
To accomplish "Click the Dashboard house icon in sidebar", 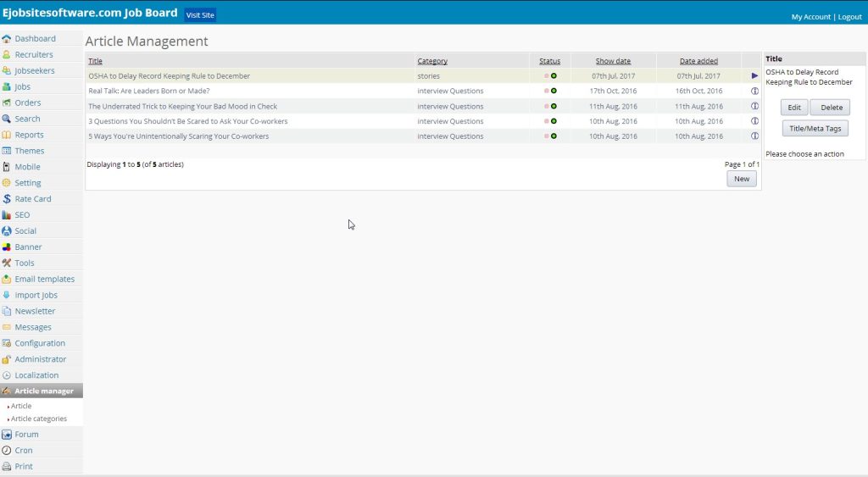I will [7, 39].
